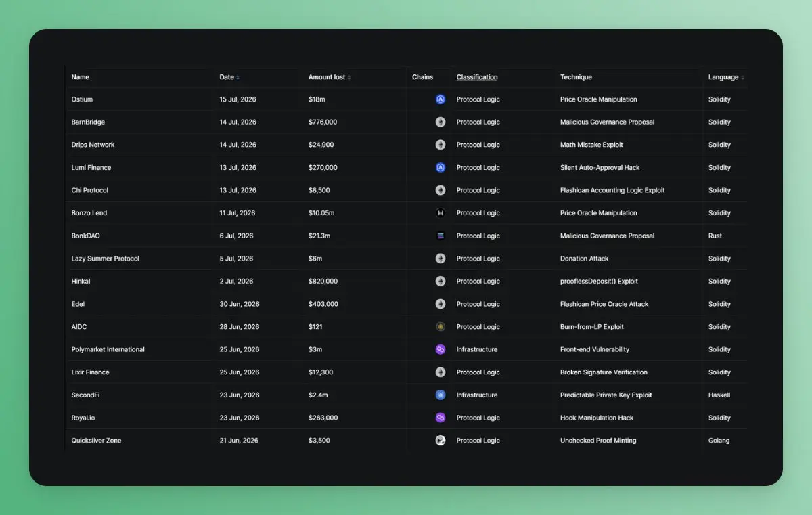Click the $18m amount cell
The image size is (812, 515).
point(316,99)
